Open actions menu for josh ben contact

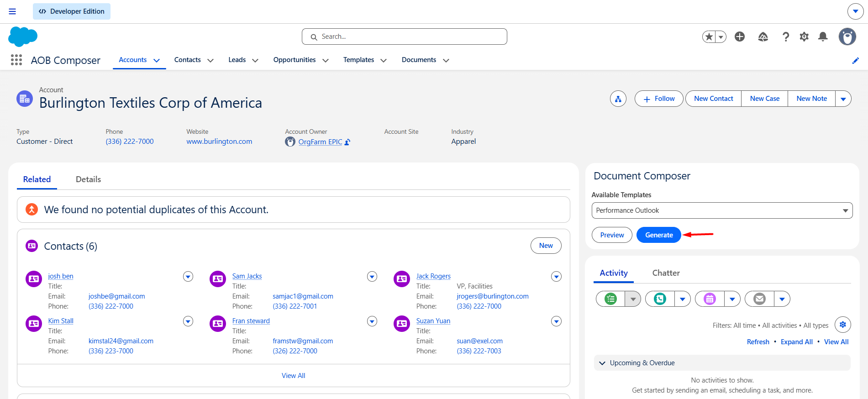click(188, 276)
